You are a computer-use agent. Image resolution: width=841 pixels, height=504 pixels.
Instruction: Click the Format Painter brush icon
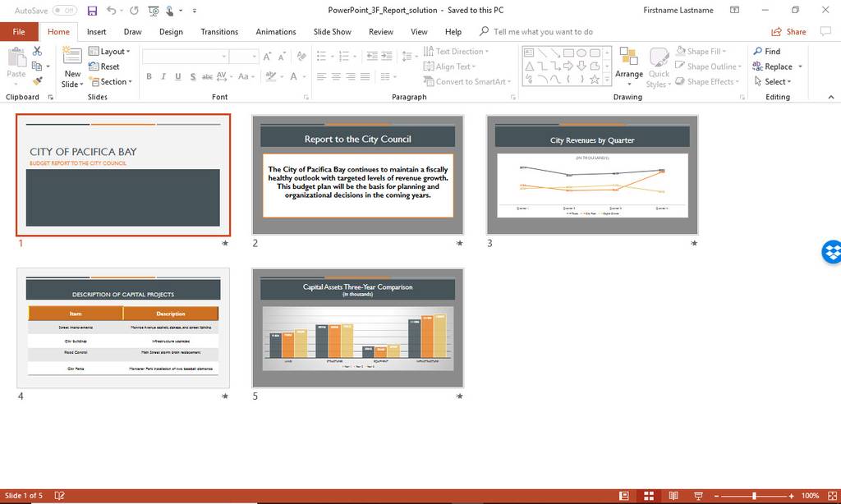(x=37, y=81)
